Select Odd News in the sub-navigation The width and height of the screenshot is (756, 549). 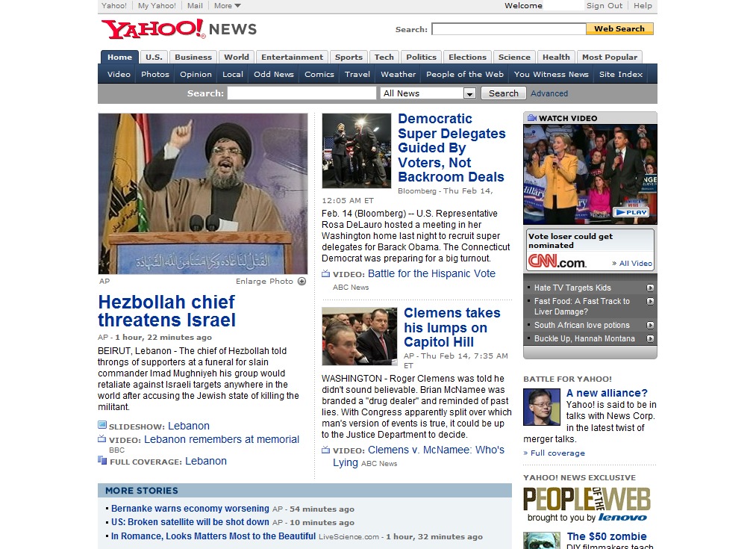[273, 74]
